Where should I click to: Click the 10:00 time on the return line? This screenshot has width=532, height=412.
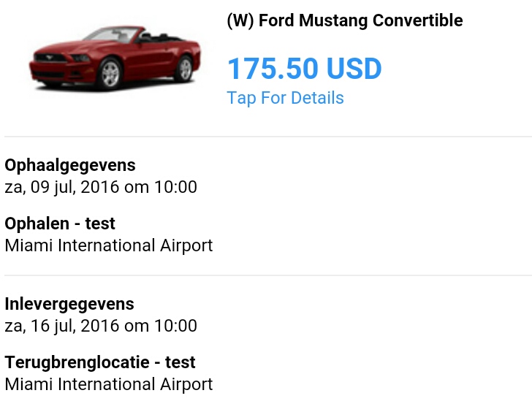(x=175, y=326)
